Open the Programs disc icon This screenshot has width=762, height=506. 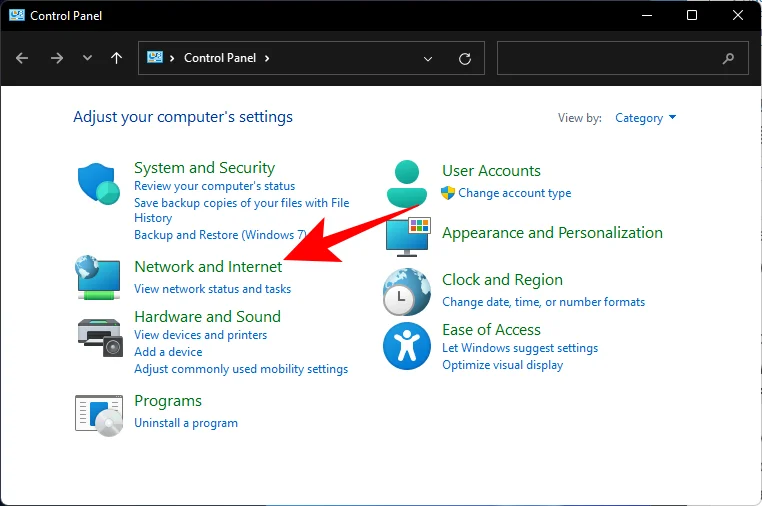tap(99, 416)
